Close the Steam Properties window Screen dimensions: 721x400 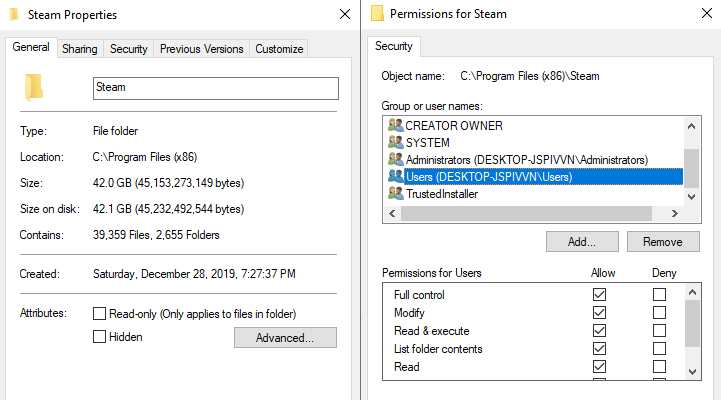(345, 15)
